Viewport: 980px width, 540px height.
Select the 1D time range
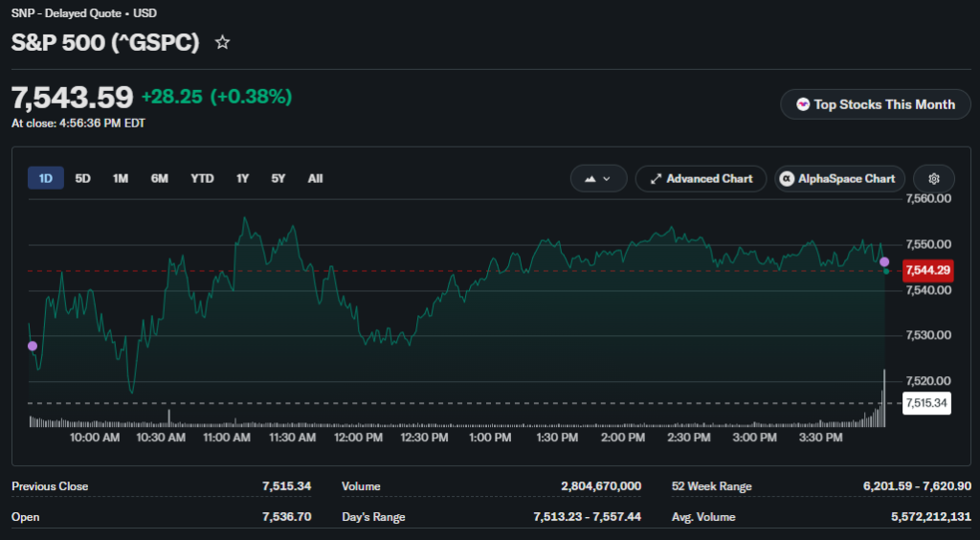(46, 178)
